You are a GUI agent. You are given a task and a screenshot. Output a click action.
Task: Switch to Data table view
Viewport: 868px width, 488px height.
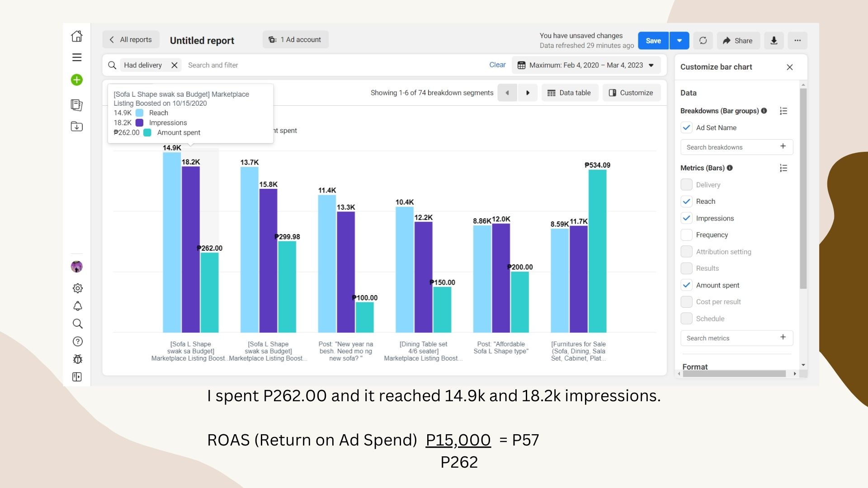point(569,93)
